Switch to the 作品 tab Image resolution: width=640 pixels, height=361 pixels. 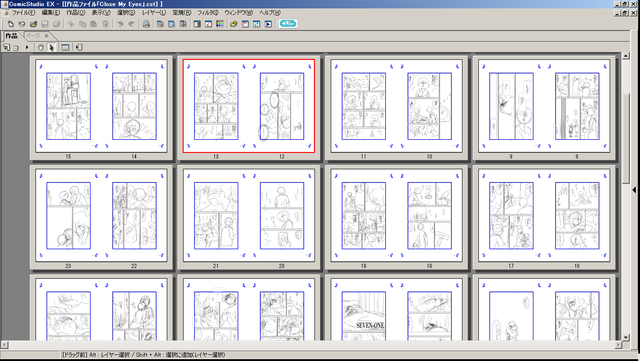pos(11,36)
